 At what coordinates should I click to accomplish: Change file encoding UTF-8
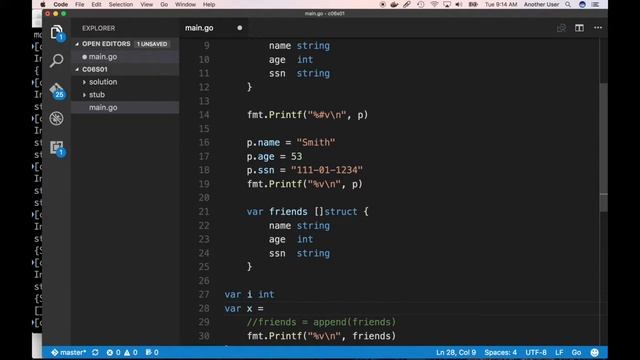[x=536, y=352]
